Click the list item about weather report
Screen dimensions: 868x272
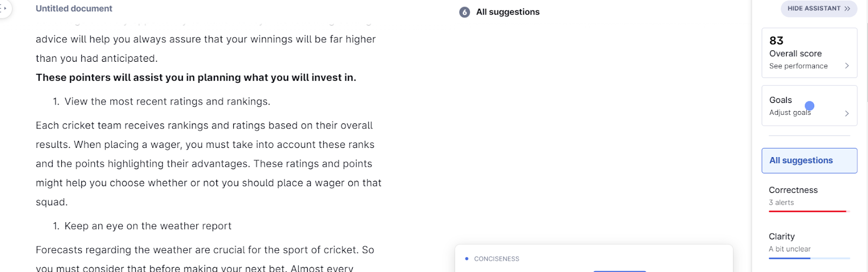[x=148, y=226]
